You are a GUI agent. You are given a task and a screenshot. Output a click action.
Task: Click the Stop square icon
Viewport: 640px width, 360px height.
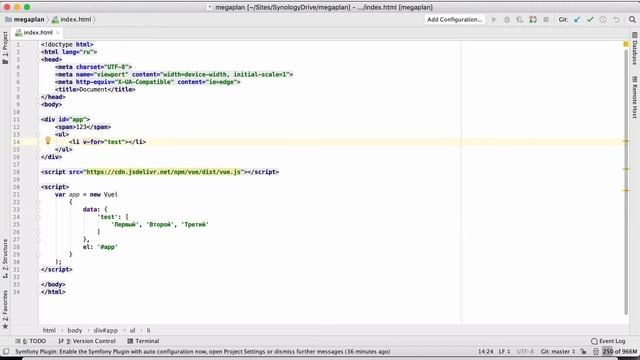546,19
